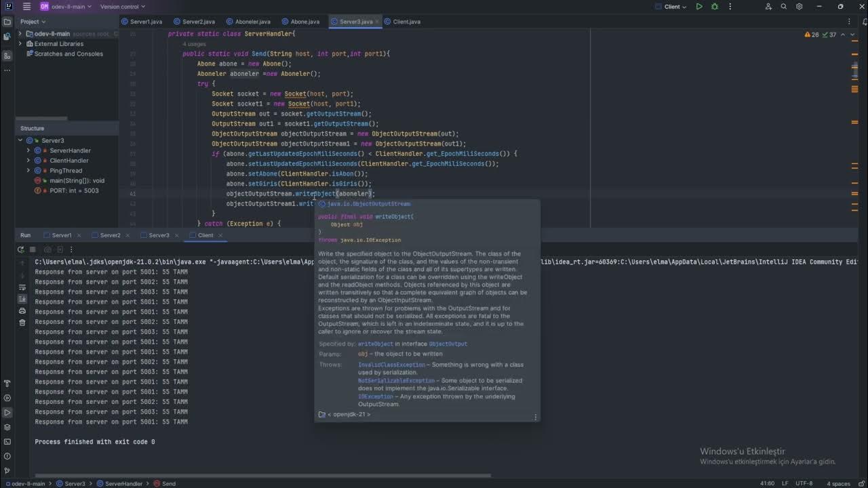Click the trash icon to clear console output
The image size is (868, 488).
[x=22, y=323]
